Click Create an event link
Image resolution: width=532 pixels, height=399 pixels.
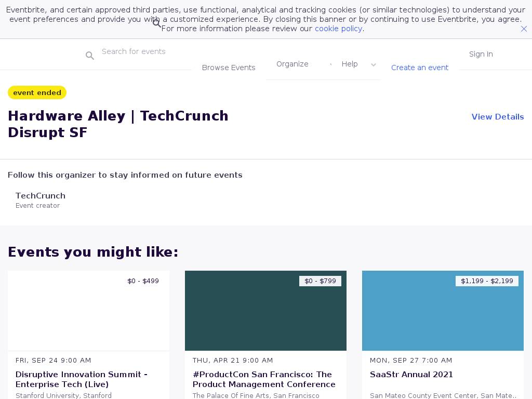tap(419, 68)
